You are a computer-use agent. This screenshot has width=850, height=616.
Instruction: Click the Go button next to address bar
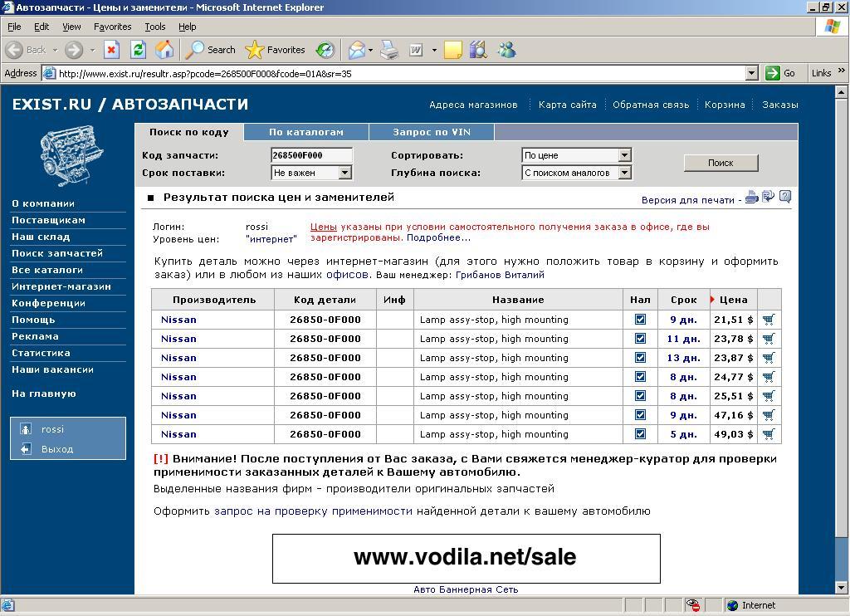pyautogui.click(x=780, y=73)
